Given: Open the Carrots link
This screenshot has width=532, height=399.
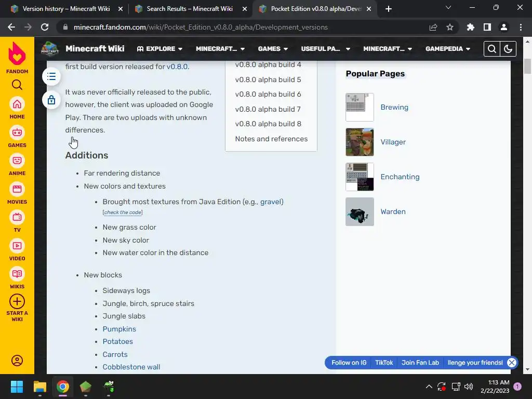Looking at the screenshot, I should 115,354.
